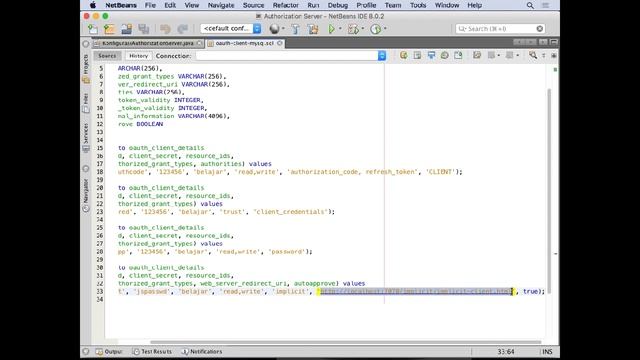Open the Navigator side panel
The width and height of the screenshot is (640, 360).
click(x=86, y=195)
